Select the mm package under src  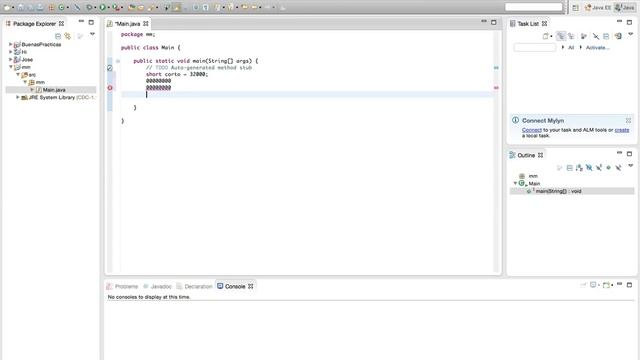(37, 82)
